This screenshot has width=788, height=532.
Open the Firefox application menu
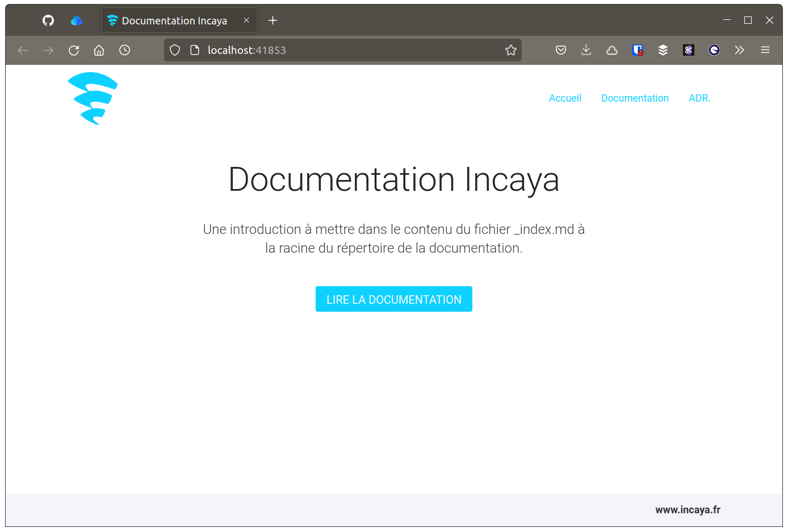pos(765,51)
